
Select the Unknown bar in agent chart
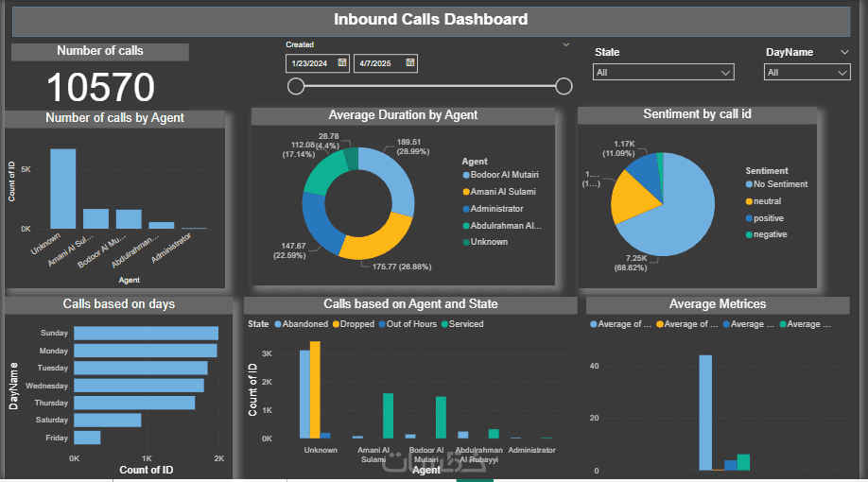[63, 189]
